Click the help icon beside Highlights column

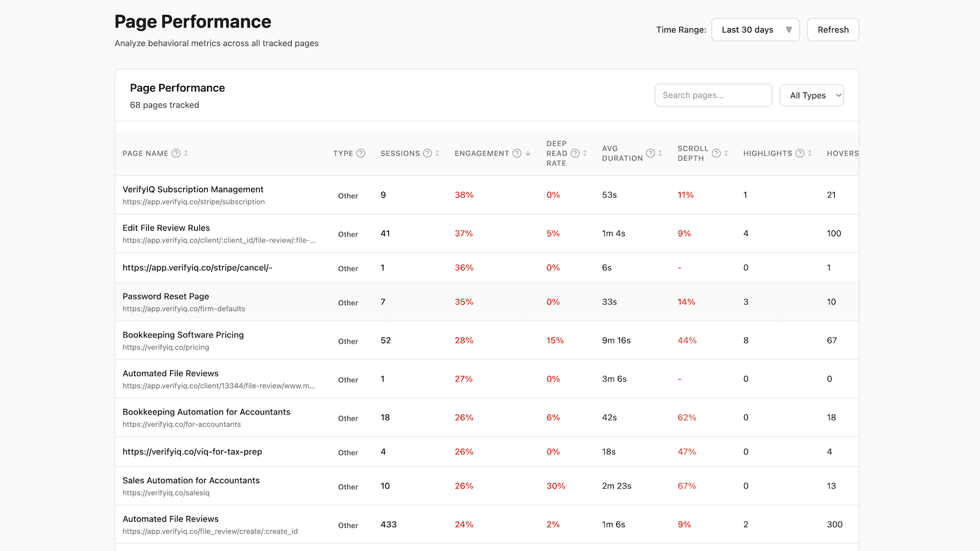800,153
